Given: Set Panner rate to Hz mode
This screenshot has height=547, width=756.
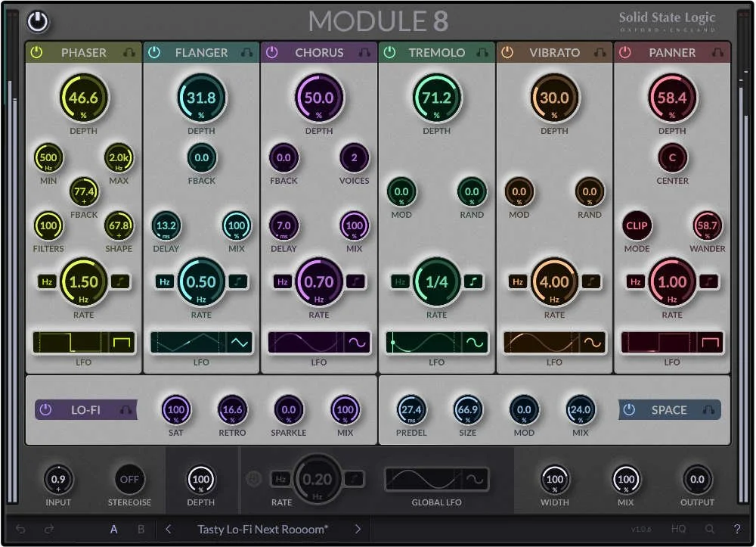Looking at the screenshot, I should coord(635,281).
